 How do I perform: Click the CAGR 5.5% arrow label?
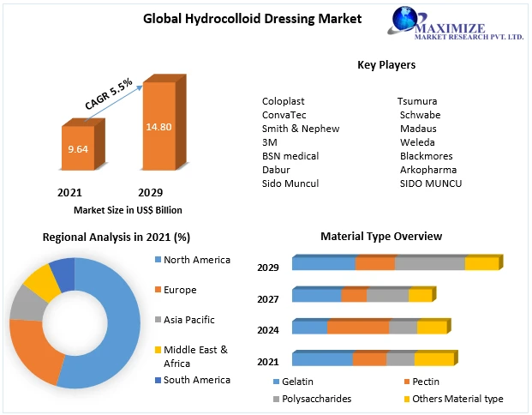(108, 94)
